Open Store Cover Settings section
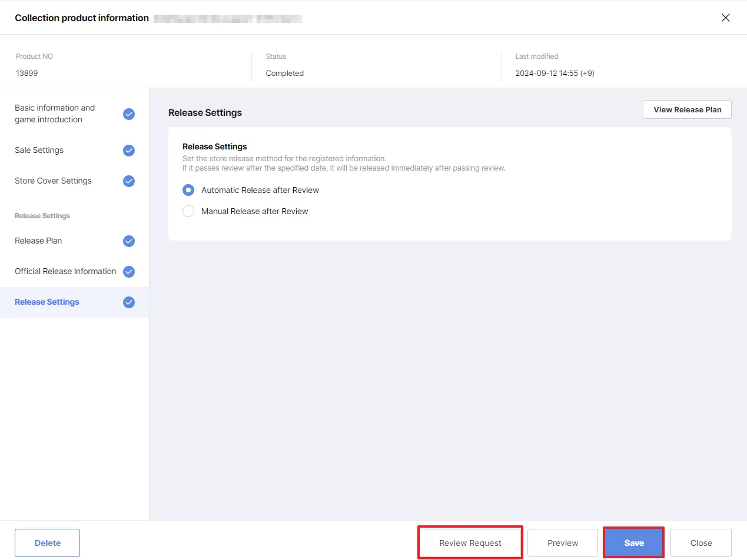Screen dimensions: 747x560 (x=53, y=181)
